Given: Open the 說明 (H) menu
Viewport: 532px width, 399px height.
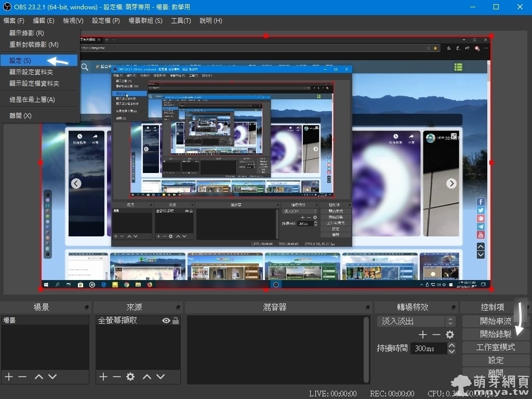Looking at the screenshot, I should pos(211,21).
